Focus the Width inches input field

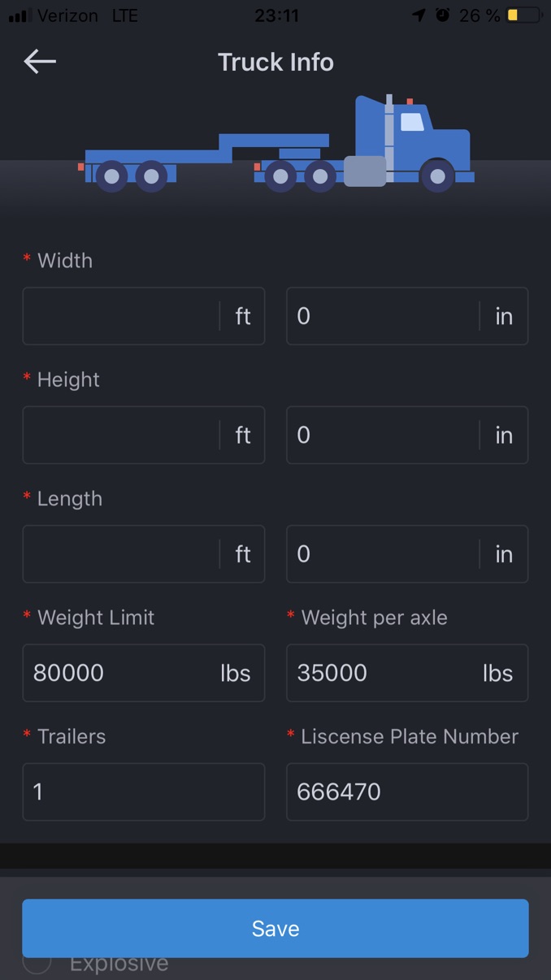click(x=382, y=316)
